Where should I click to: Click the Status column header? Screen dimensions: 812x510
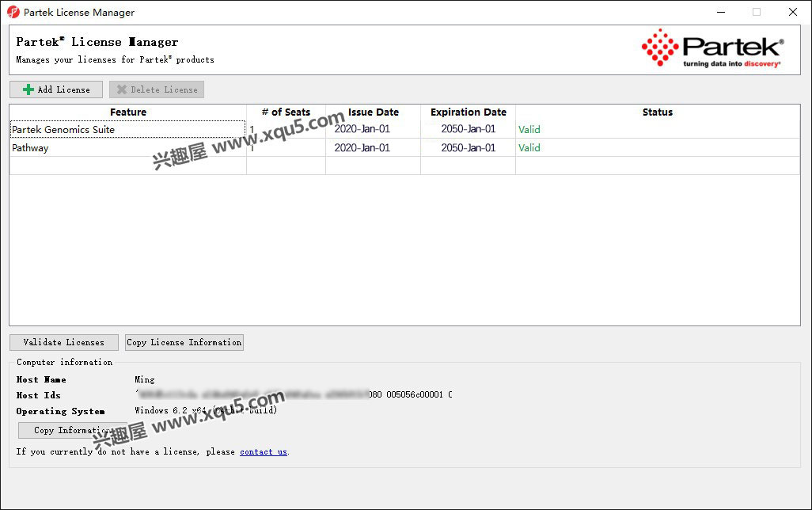658,112
